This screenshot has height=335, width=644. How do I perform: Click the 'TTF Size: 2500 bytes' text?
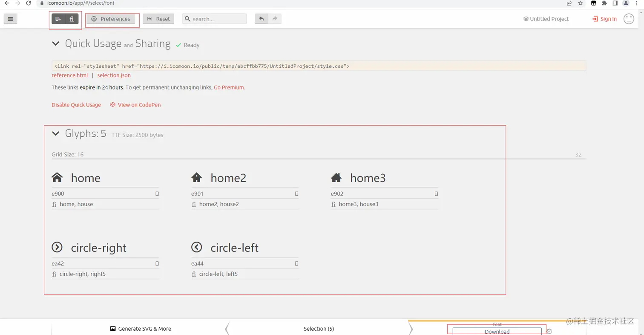(138, 135)
